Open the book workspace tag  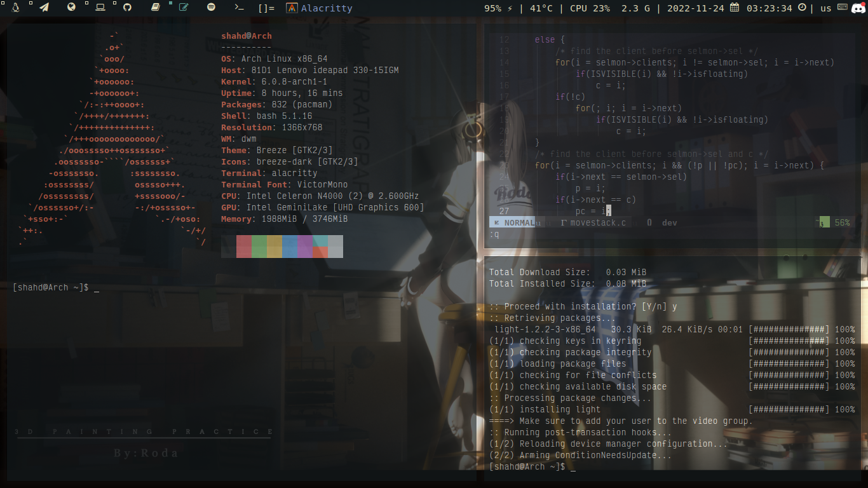156,8
